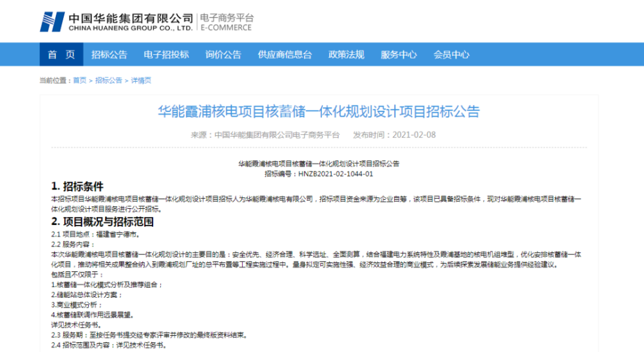Click item 4.核蓄储联调作用远景展望
This screenshot has height=352, width=644.
(x=92, y=315)
